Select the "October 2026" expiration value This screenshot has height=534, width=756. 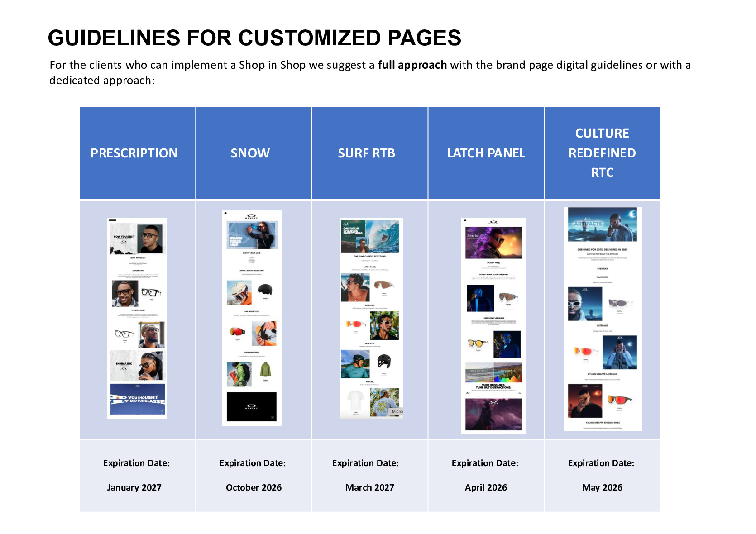(254, 487)
